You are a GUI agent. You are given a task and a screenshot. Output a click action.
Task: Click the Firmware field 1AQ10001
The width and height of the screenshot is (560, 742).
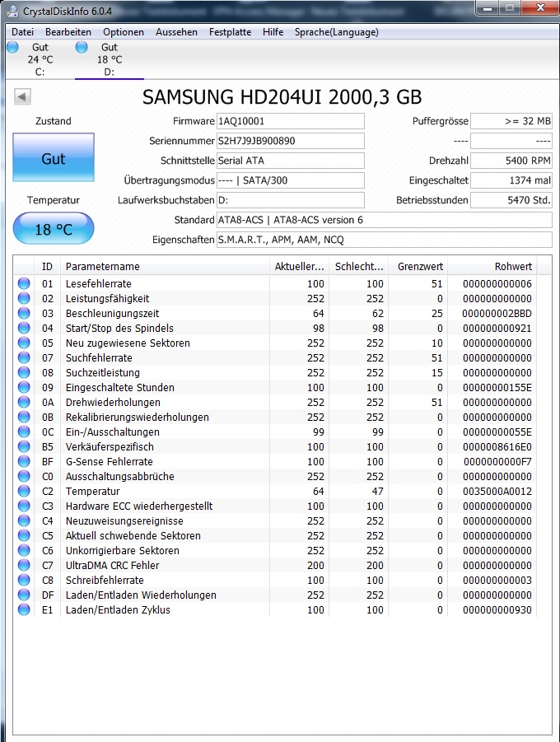[291, 121]
